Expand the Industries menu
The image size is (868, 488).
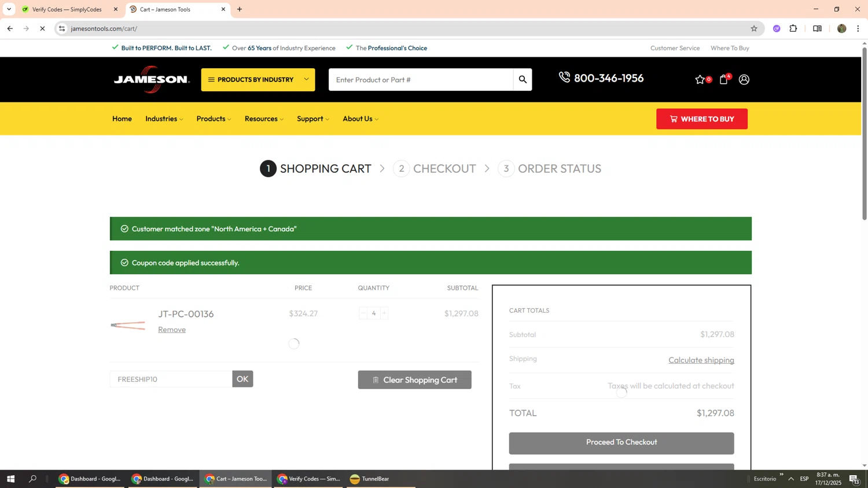tap(164, 119)
